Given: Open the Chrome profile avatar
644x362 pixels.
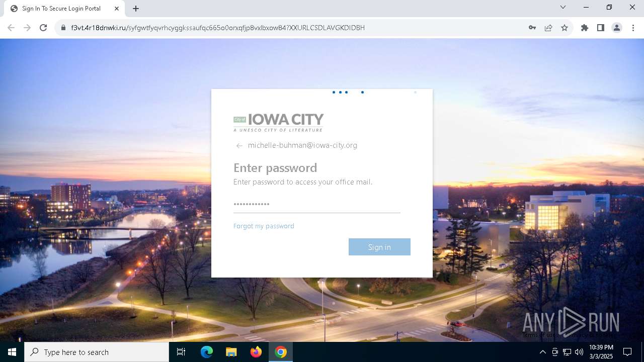Looking at the screenshot, I should click(617, 28).
